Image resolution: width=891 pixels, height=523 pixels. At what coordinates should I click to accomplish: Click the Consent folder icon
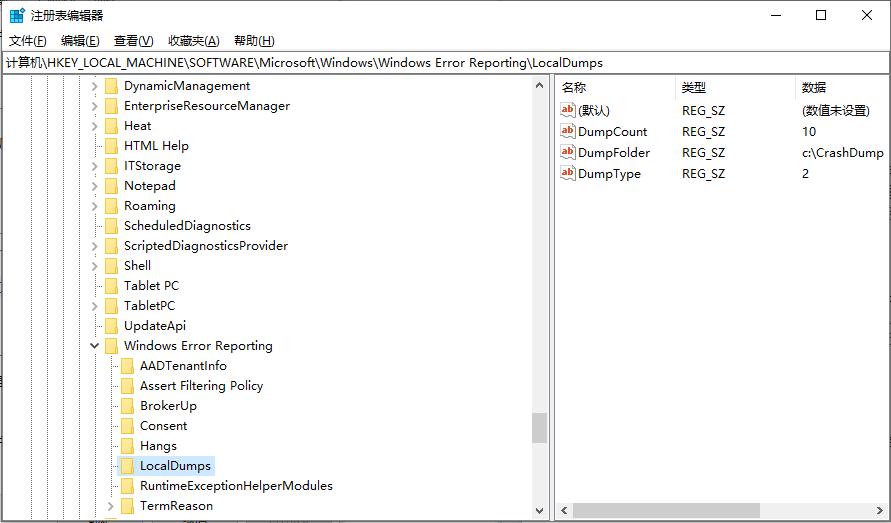(x=127, y=426)
